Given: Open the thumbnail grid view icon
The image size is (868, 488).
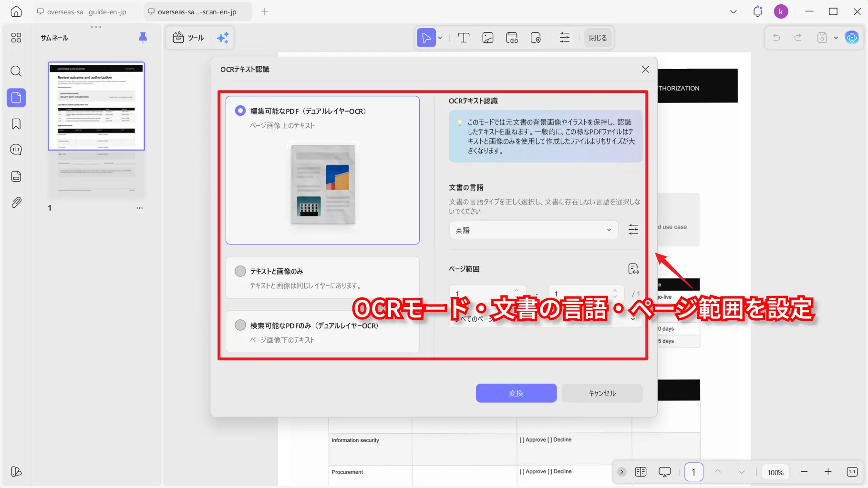Looking at the screenshot, I should pos(16,38).
